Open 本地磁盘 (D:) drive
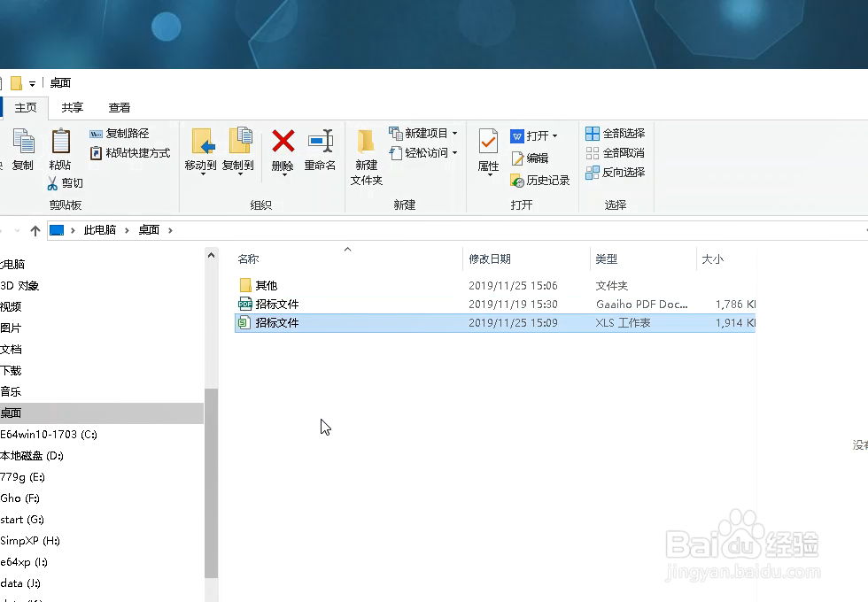868x602 pixels. (x=32, y=456)
